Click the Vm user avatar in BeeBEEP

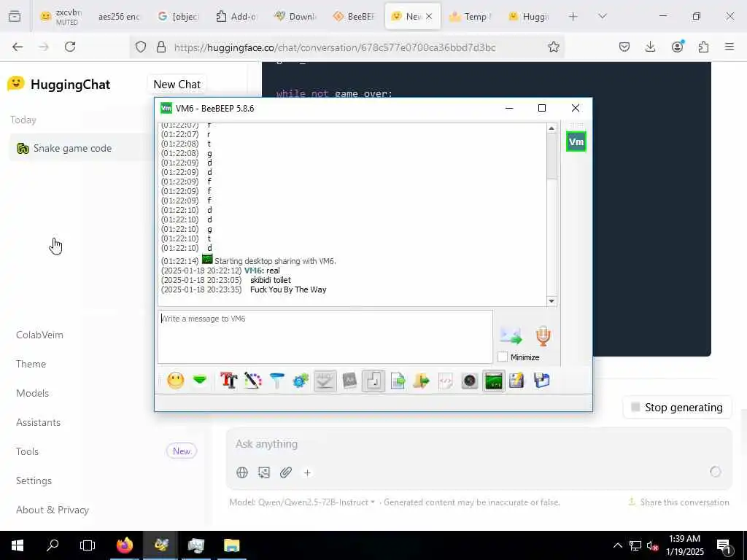pos(576,142)
